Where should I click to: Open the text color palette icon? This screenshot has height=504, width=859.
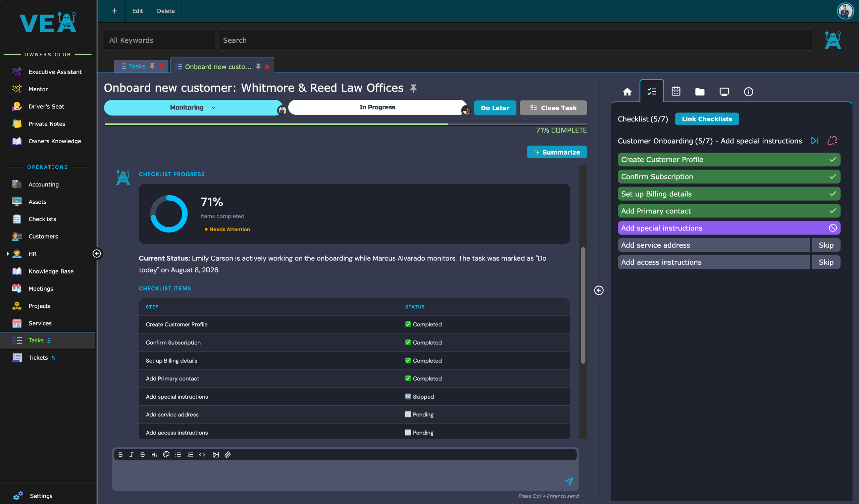tap(166, 455)
